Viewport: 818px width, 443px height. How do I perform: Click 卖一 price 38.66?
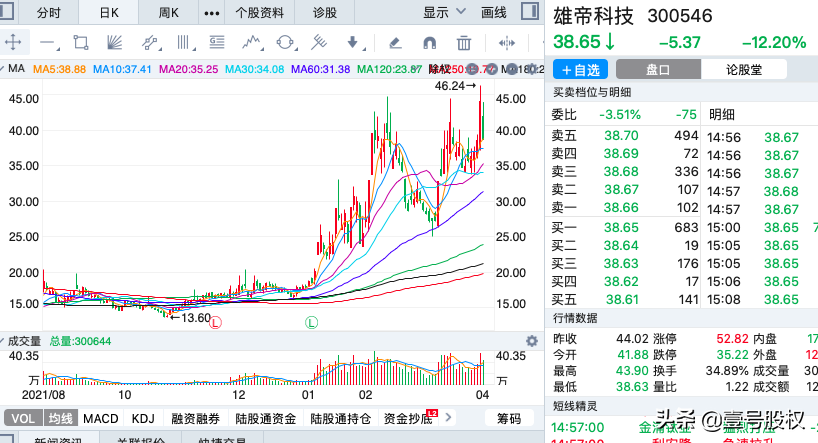(x=621, y=208)
